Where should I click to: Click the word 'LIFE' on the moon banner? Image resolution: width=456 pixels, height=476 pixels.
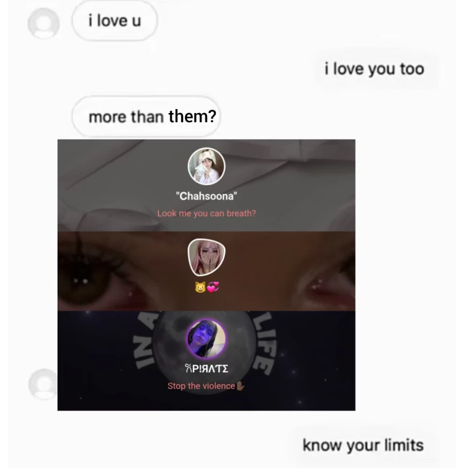point(266,343)
